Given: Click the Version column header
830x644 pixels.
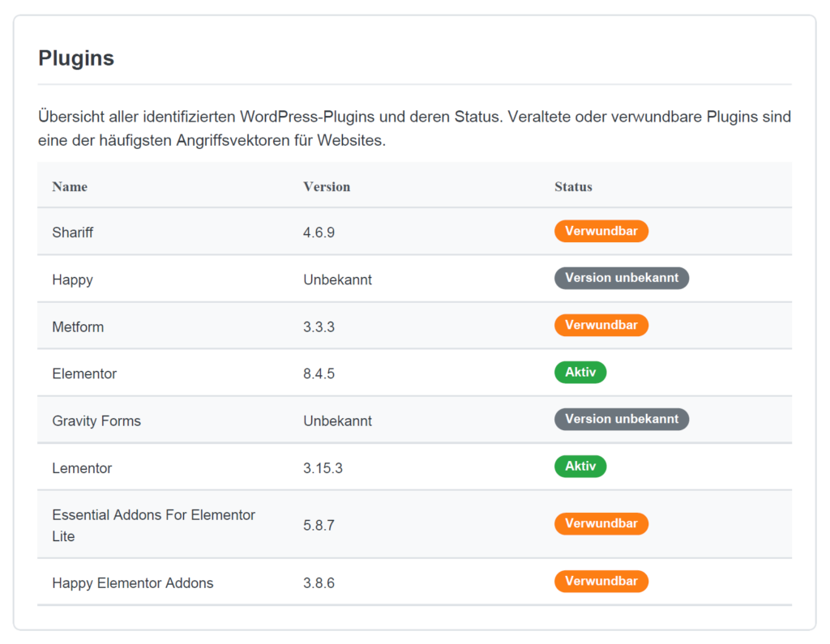Looking at the screenshot, I should tap(327, 186).
